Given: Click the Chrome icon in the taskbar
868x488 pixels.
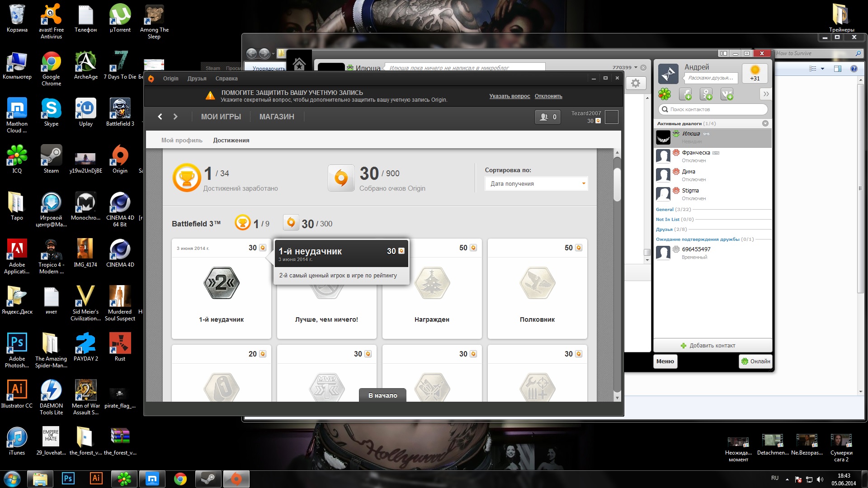Looking at the screenshot, I should pyautogui.click(x=180, y=479).
